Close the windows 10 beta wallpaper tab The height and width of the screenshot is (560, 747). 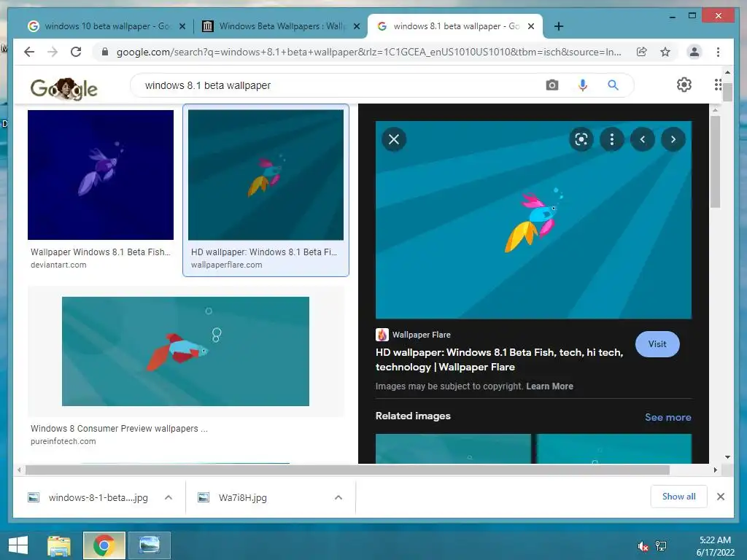pyautogui.click(x=182, y=27)
